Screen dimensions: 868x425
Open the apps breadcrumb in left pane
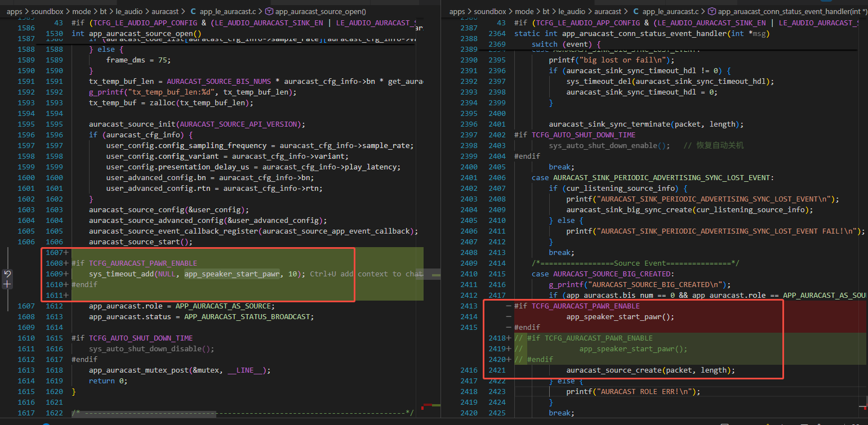pos(15,11)
